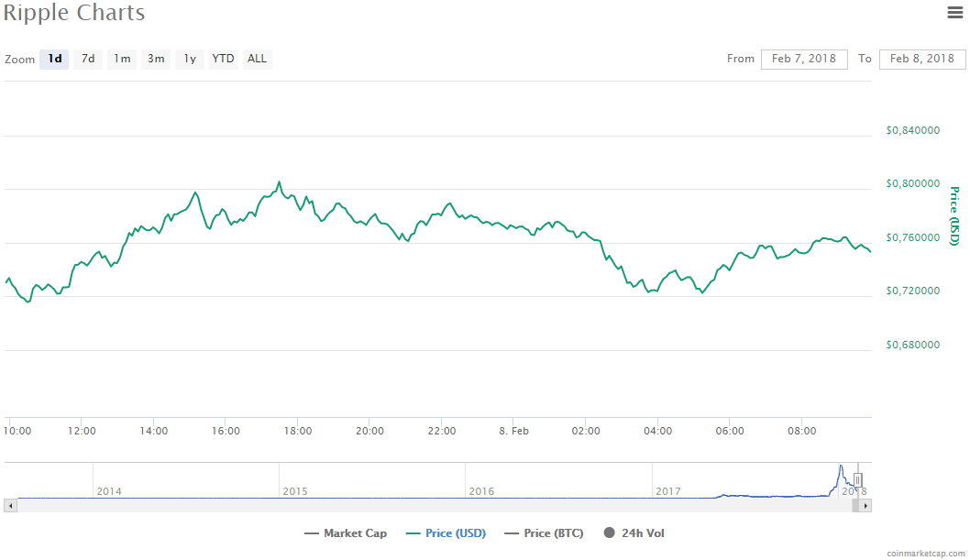The image size is (970, 560).
Task: Click the $0,840000 price axis label
Action: pyautogui.click(x=913, y=130)
